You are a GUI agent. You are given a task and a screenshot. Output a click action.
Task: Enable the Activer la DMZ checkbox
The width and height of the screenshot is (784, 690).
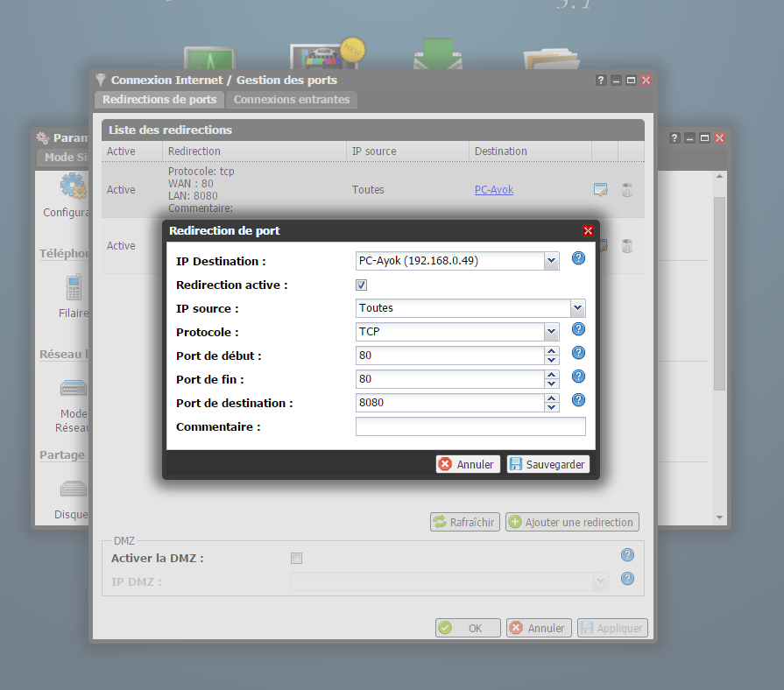click(296, 559)
